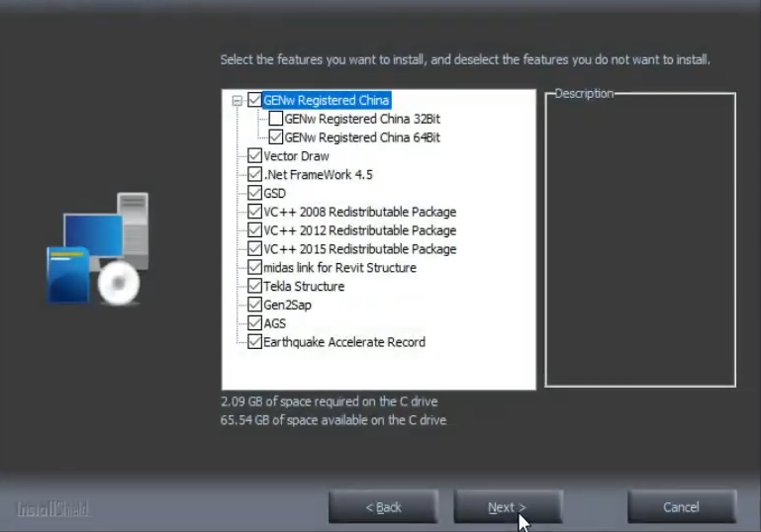
Task: Select GENw Registered China 64Bit label
Action: (362, 137)
